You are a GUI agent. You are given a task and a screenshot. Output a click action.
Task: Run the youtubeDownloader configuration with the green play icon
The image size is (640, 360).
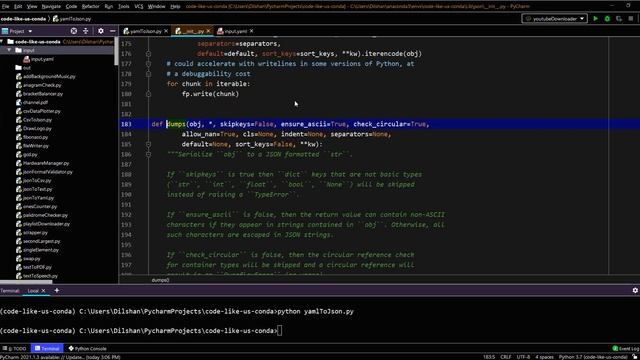point(596,19)
